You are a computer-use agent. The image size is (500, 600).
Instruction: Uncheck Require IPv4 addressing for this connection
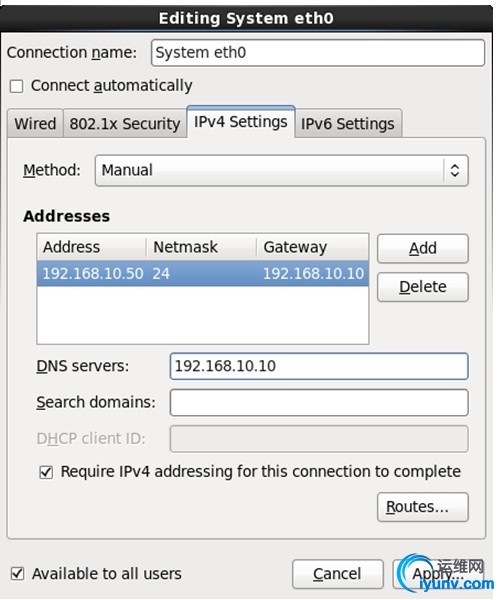[46, 472]
